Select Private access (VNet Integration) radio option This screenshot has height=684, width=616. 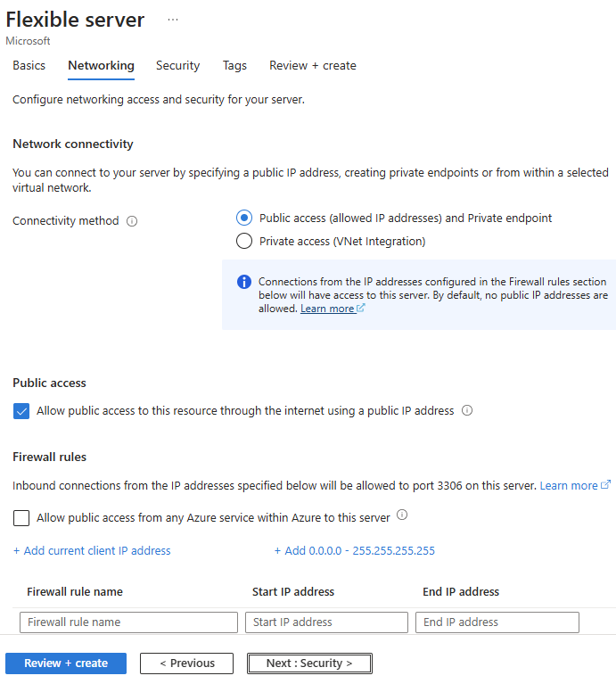click(x=244, y=241)
